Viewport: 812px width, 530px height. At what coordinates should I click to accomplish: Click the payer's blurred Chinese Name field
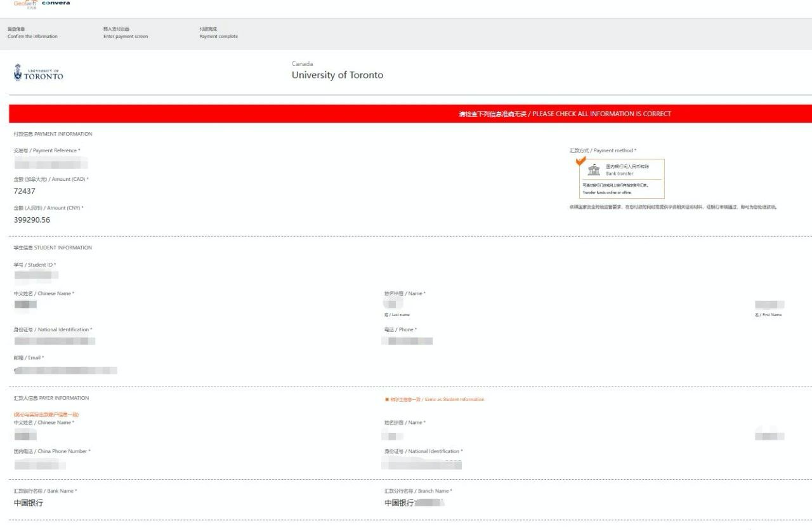click(x=25, y=435)
